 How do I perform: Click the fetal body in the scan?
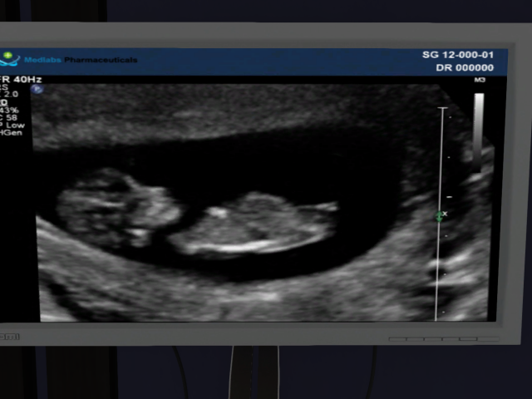click(x=254, y=224)
